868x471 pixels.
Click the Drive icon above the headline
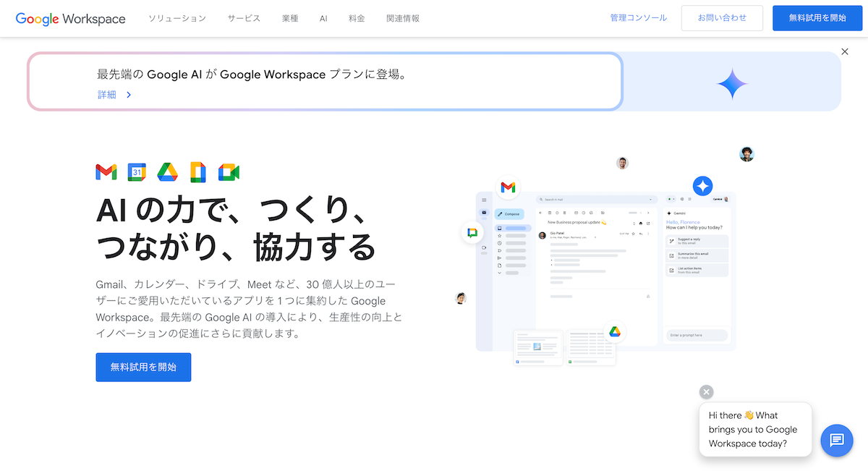point(168,171)
